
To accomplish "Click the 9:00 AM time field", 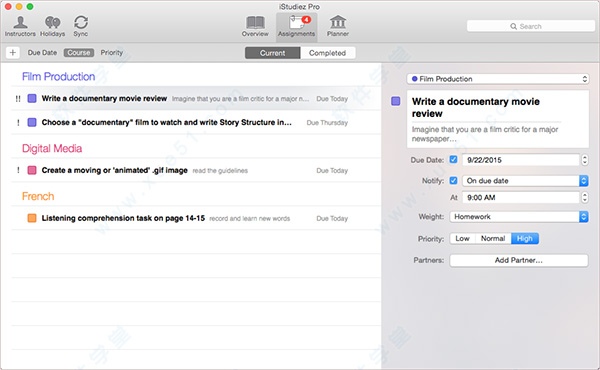I will (x=521, y=197).
